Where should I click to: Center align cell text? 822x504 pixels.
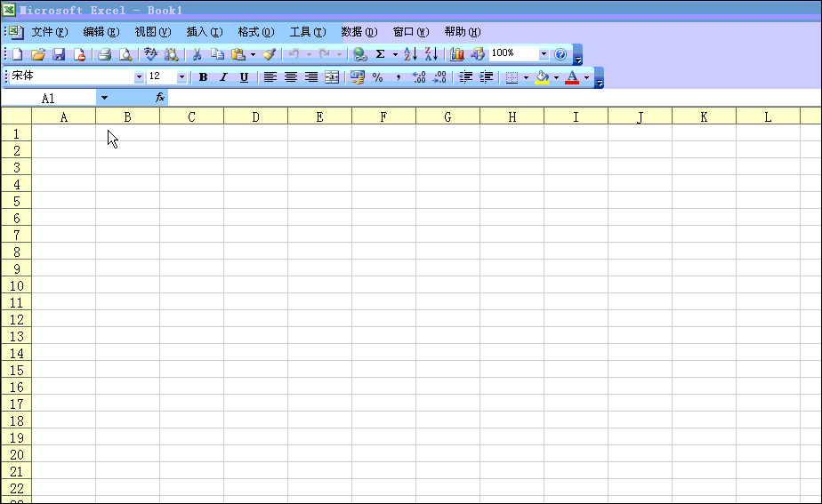point(290,77)
